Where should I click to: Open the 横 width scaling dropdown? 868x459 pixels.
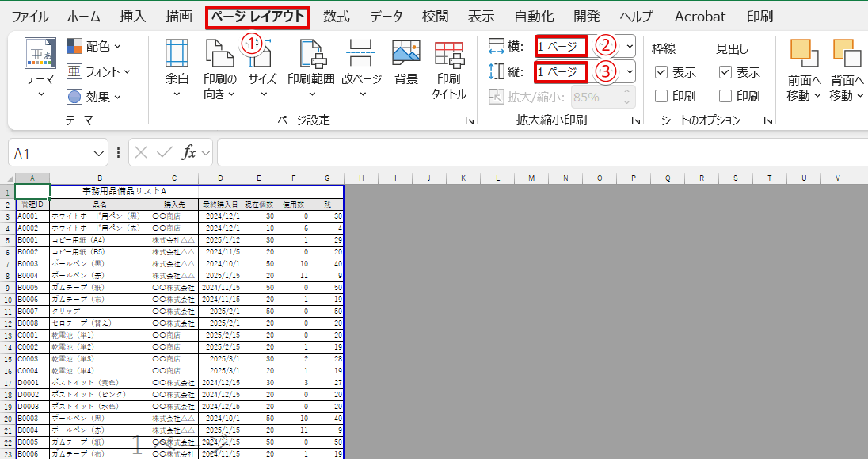pyautogui.click(x=628, y=45)
